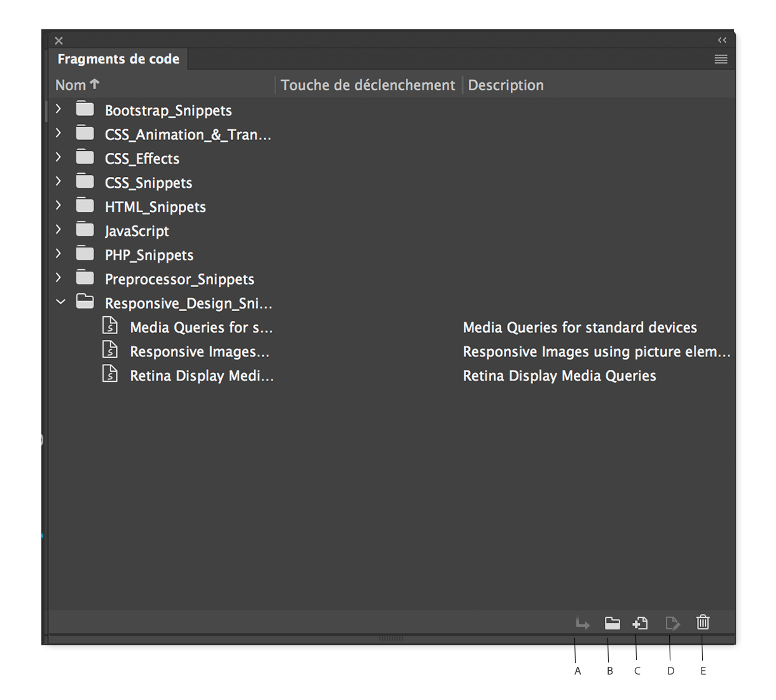The height and width of the screenshot is (700, 776).
Task: Expand the JavaScript folder
Action: pyautogui.click(x=59, y=229)
